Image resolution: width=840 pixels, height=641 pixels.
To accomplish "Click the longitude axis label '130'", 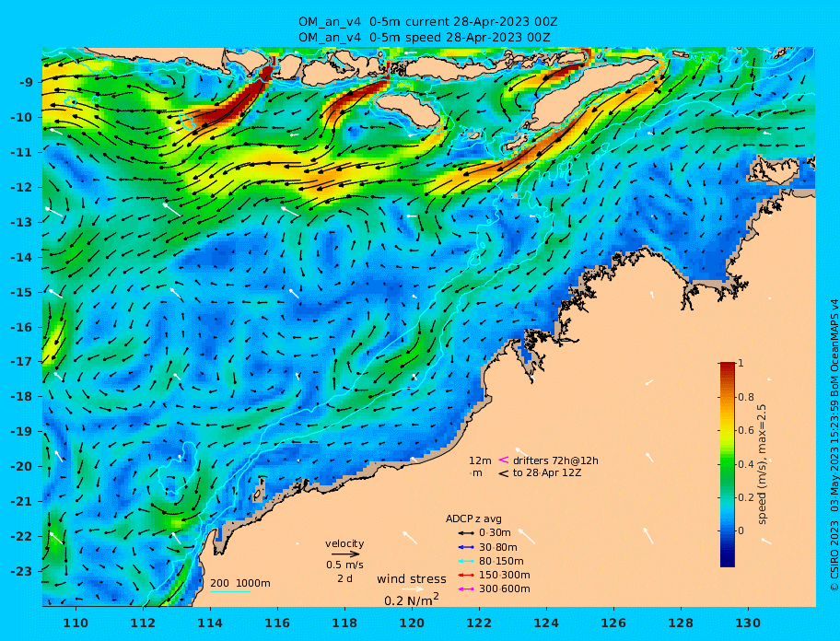I will (x=748, y=623).
